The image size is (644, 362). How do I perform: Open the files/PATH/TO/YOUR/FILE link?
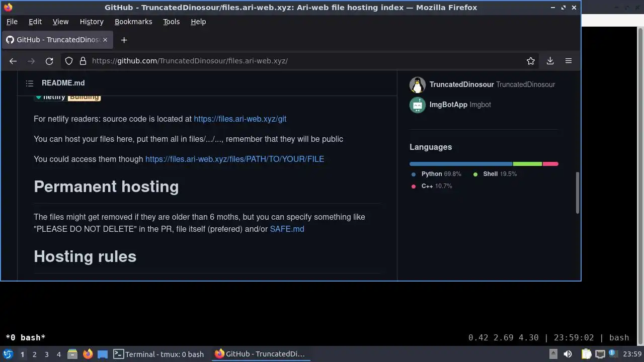tap(234, 159)
